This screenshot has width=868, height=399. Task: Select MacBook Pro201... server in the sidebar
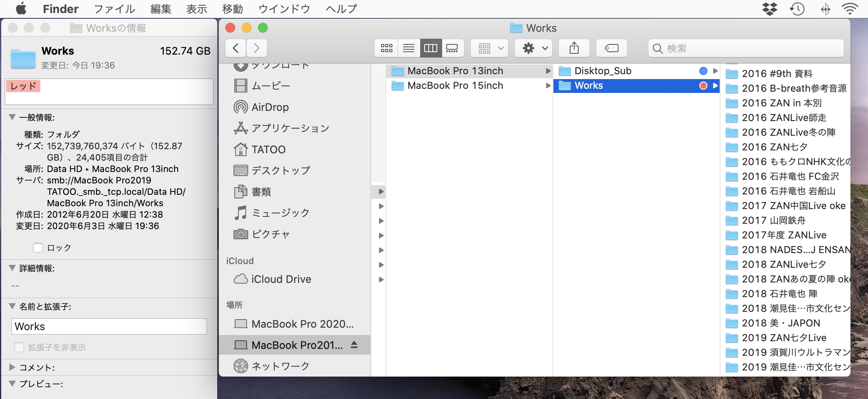click(x=295, y=345)
